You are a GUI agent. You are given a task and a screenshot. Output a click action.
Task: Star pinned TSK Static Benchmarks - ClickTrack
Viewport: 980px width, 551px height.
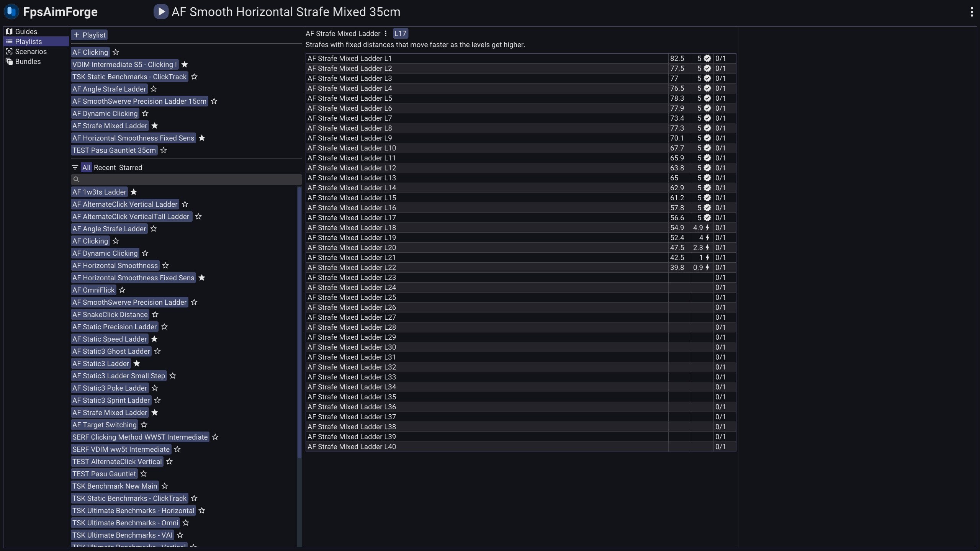click(x=194, y=77)
